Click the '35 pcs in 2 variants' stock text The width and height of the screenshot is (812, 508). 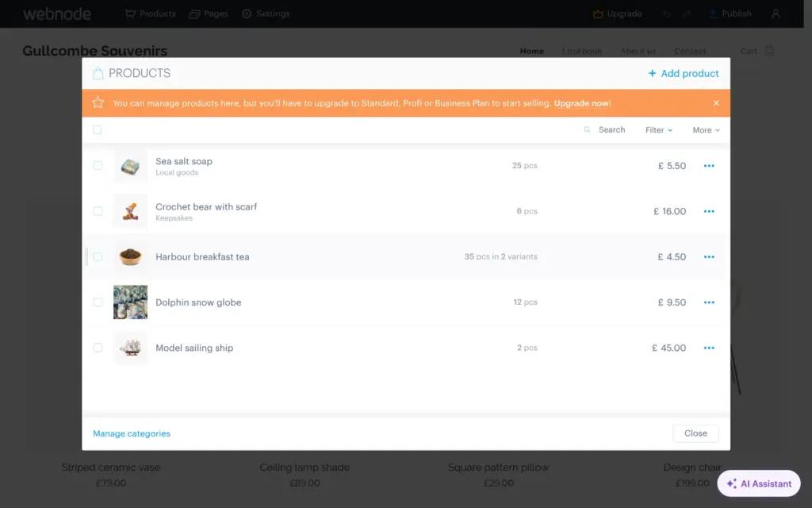point(501,256)
